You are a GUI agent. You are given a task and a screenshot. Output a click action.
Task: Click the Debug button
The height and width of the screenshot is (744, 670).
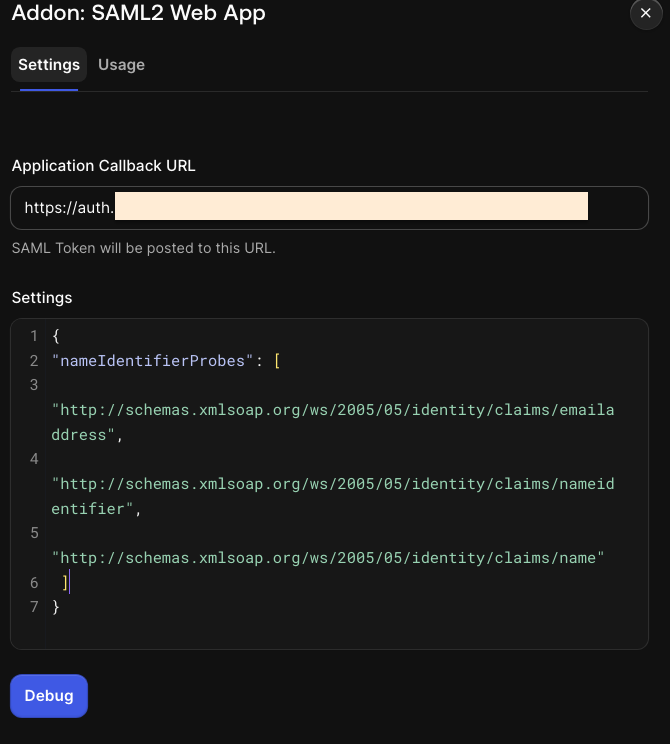tap(49, 696)
